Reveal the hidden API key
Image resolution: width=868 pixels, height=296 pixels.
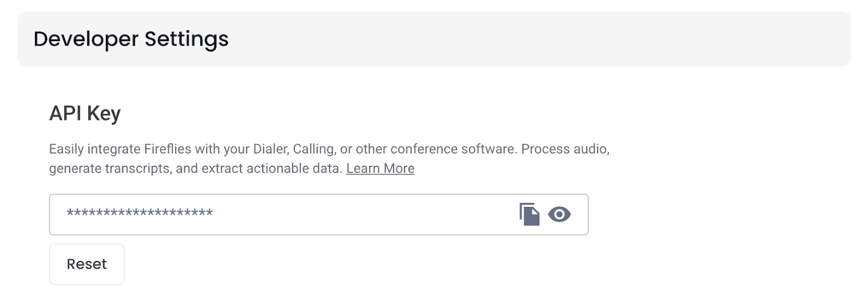[x=559, y=214]
